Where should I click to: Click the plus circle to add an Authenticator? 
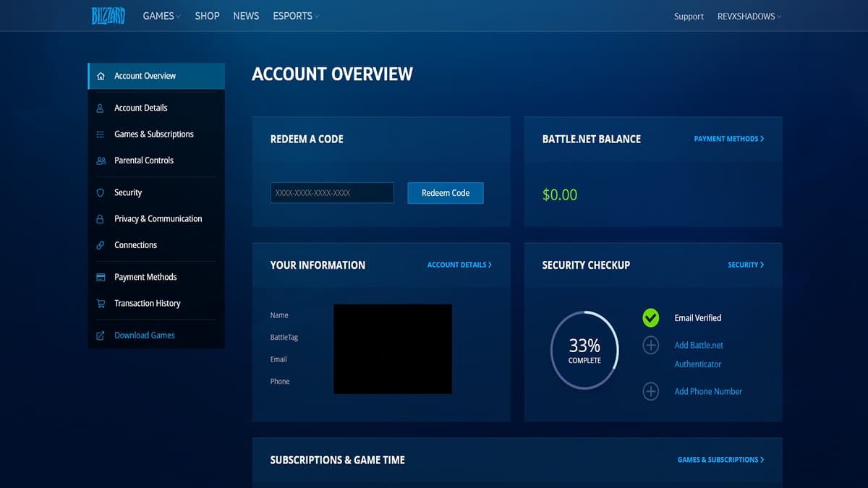pos(650,345)
